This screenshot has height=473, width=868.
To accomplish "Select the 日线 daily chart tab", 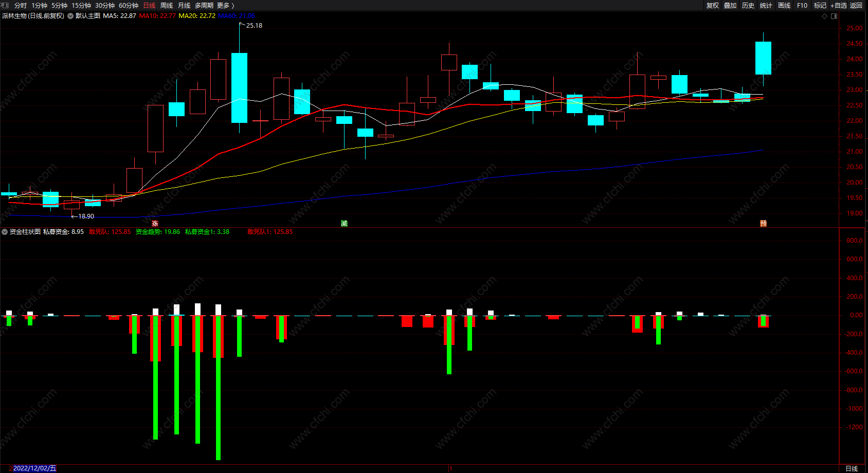I will click(x=149, y=6).
